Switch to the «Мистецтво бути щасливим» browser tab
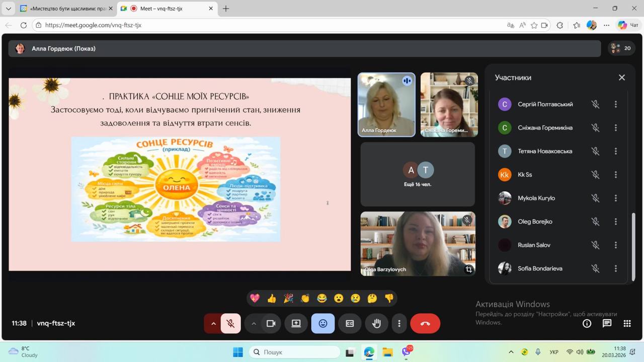 click(x=64, y=9)
